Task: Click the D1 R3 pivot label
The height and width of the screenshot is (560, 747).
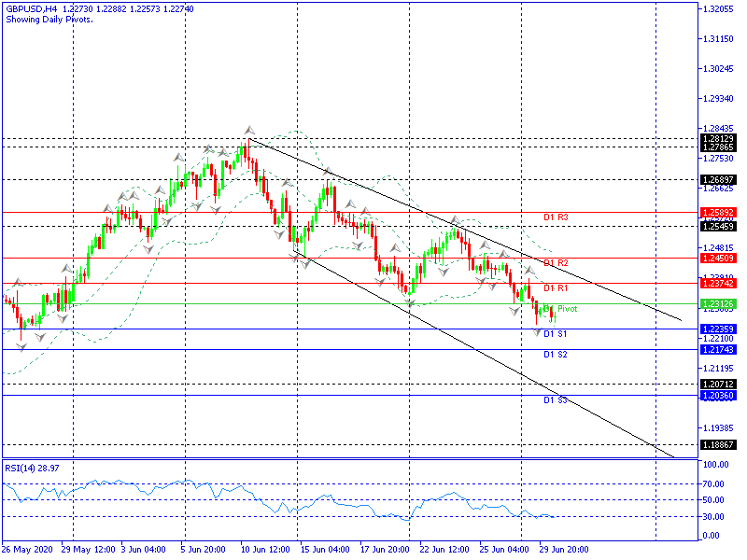Action: pos(557,217)
